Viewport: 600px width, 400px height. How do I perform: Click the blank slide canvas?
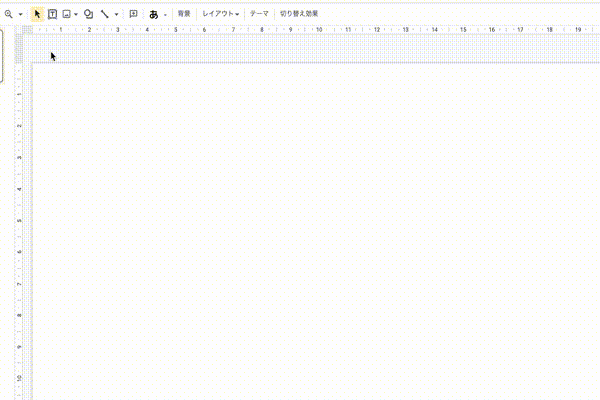pos(316,232)
